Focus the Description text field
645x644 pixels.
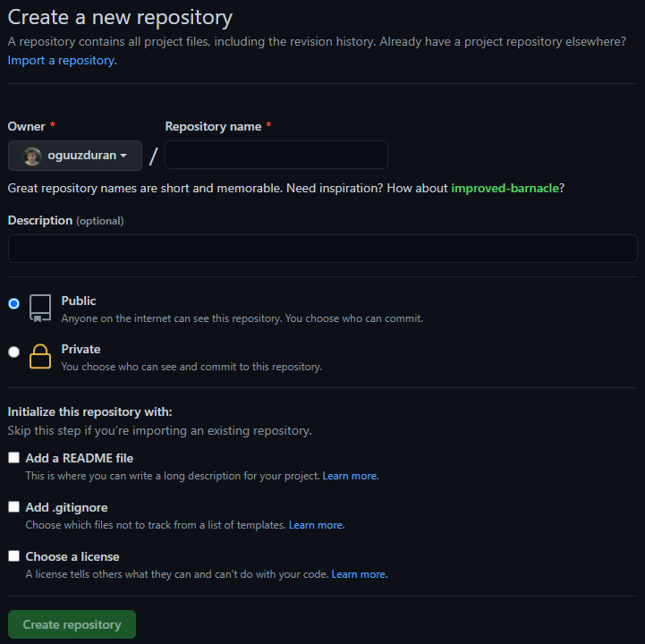(322, 249)
